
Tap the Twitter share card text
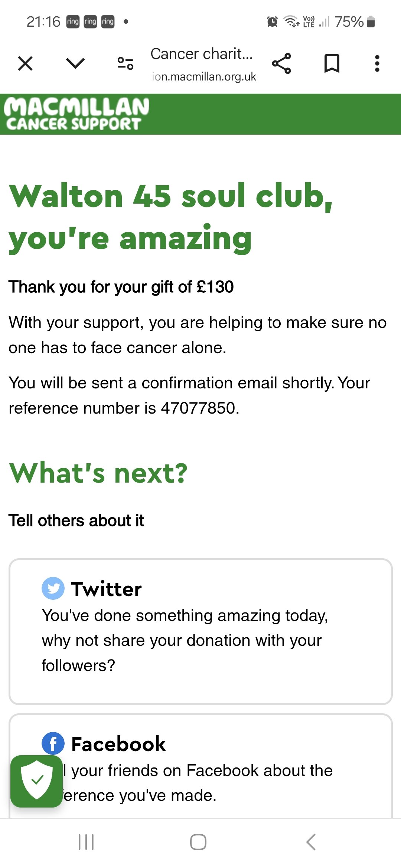click(x=185, y=641)
